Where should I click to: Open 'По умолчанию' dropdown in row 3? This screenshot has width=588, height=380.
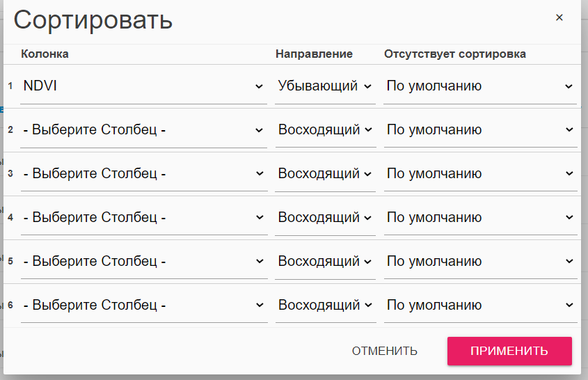(479, 174)
